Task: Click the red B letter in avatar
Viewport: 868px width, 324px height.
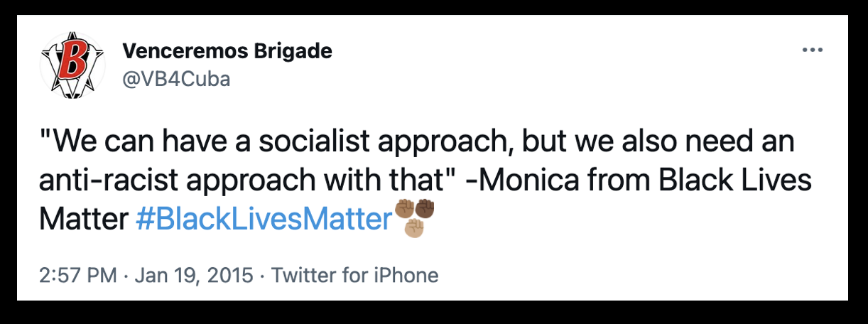Action: 70,62
